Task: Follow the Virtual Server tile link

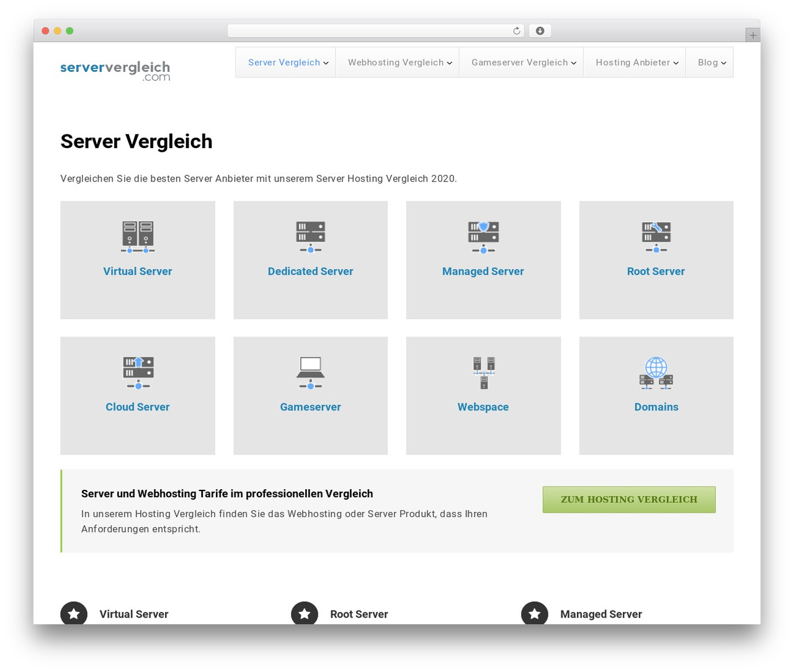Action: [x=138, y=272]
